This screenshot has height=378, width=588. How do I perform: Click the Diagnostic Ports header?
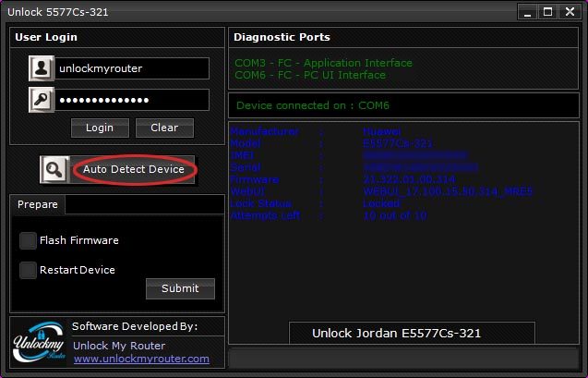tap(282, 37)
